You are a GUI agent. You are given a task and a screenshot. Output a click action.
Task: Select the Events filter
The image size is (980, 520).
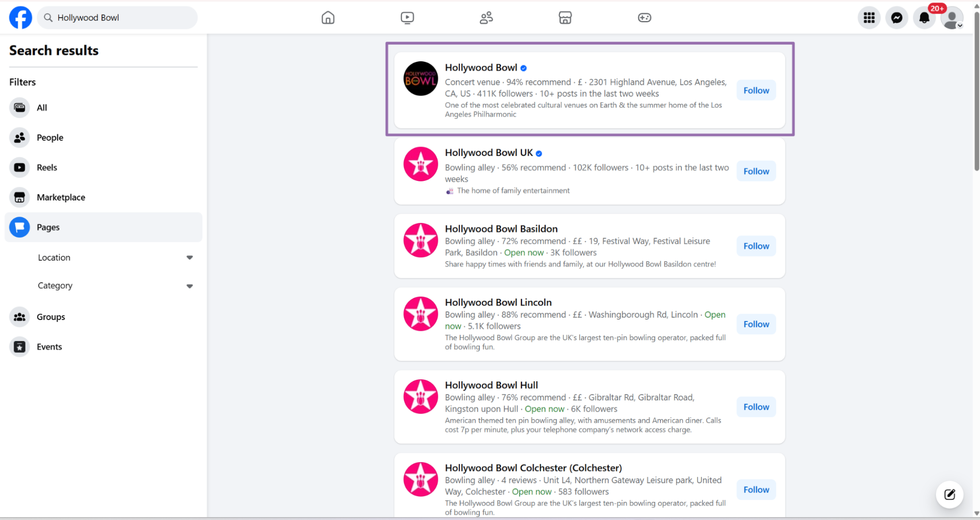(103, 347)
